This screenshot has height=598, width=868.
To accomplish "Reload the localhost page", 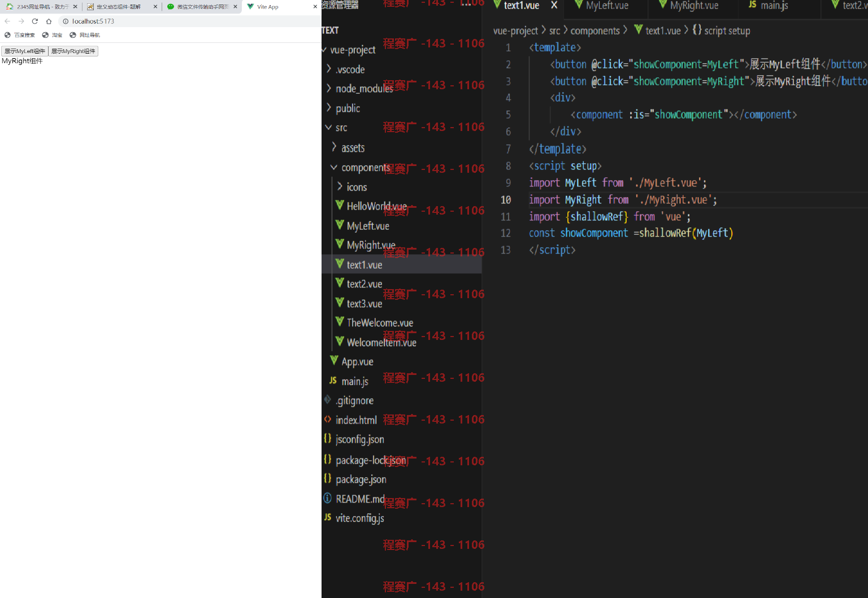I will (x=35, y=21).
